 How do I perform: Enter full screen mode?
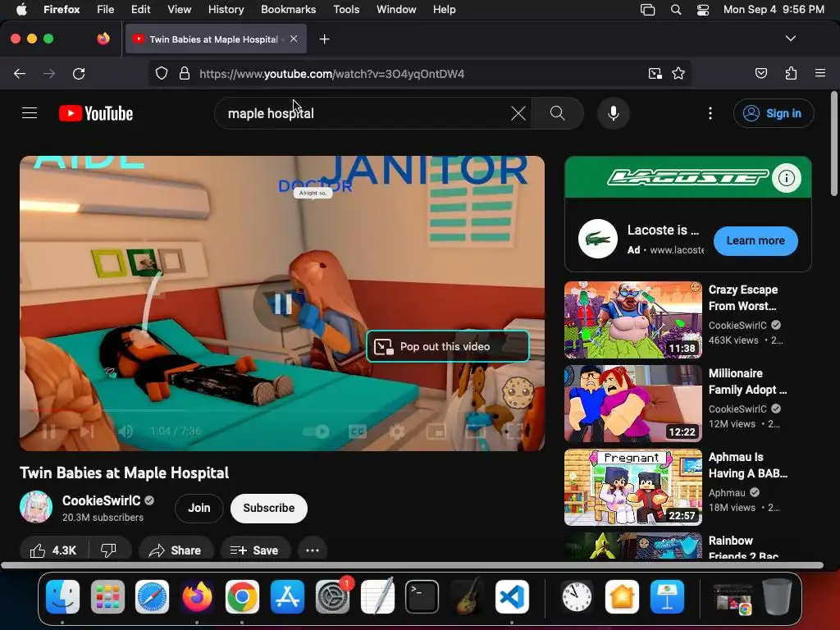[514, 431]
